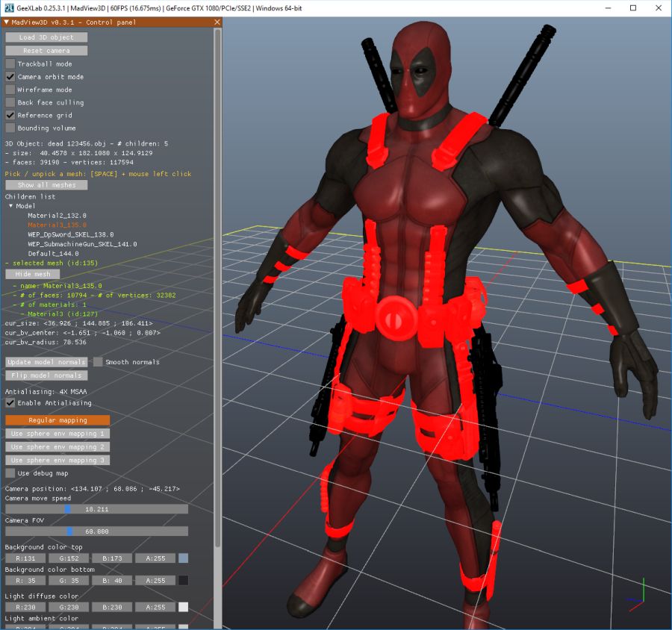The image size is (672, 630).
Task: Open light diffuse color swatch
Action: pyautogui.click(x=183, y=608)
